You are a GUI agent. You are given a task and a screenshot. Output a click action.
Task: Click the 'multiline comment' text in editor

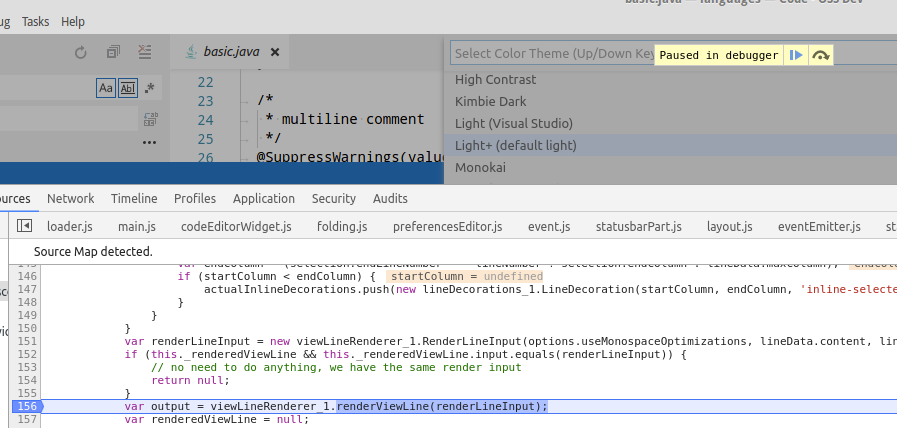pyautogui.click(x=353, y=120)
